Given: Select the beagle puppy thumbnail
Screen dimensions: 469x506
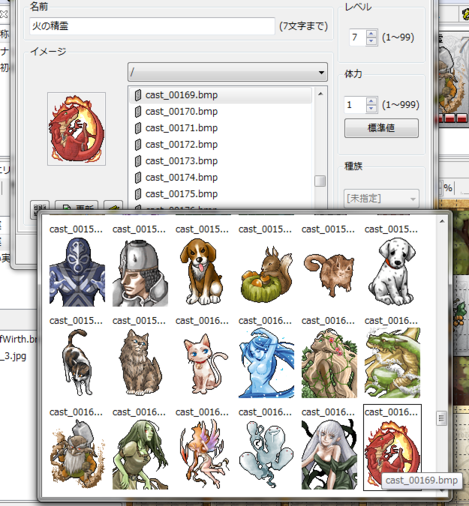Looking at the screenshot, I should (x=202, y=271).
